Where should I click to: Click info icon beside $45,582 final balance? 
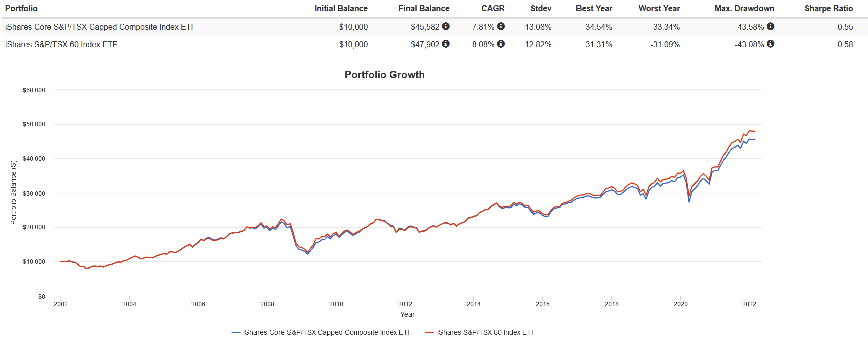[x=446, y=26]
